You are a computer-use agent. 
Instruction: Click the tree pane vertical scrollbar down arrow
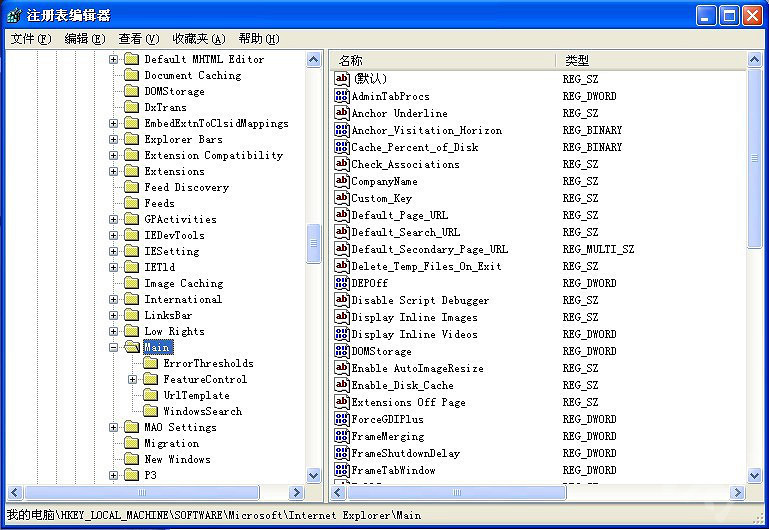click(x=313, y=476)
